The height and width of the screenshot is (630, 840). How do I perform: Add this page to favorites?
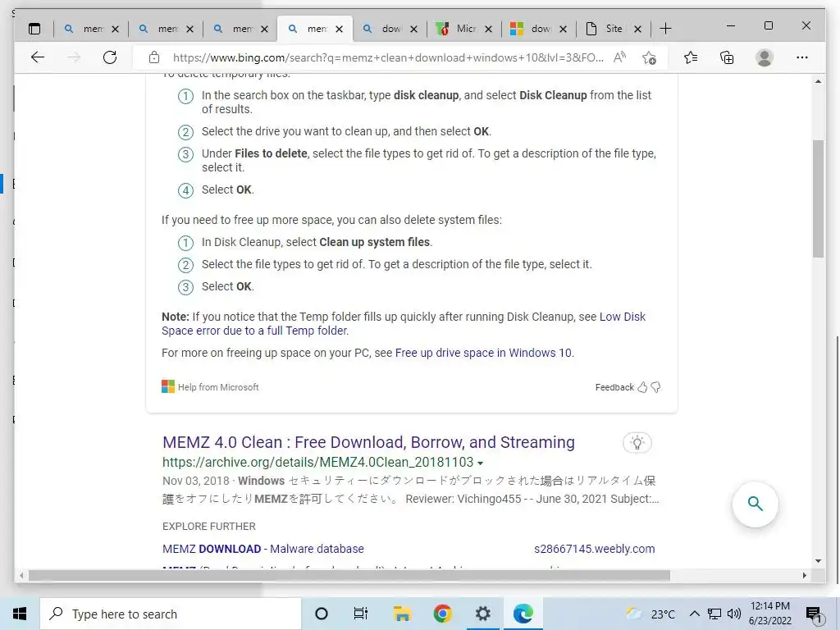pos(650,58)
